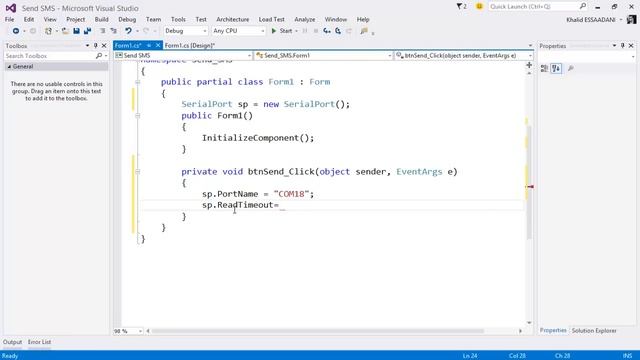Screen dimensions: 640x360
Task: Collapse the General toolbox group
Action: [9, 67]
